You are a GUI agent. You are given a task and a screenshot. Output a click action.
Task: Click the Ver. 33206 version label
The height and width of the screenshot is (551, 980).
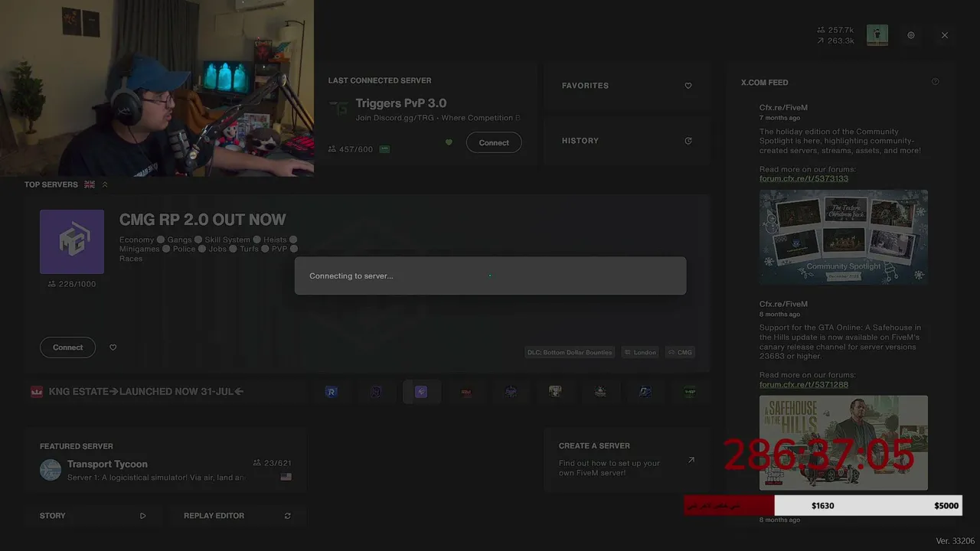[x=955, y=541]
